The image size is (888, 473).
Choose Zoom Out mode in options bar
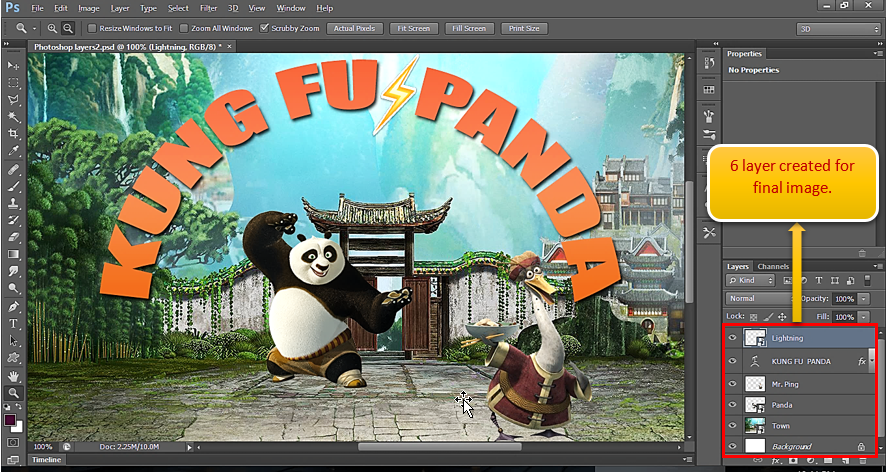point(67,28)
